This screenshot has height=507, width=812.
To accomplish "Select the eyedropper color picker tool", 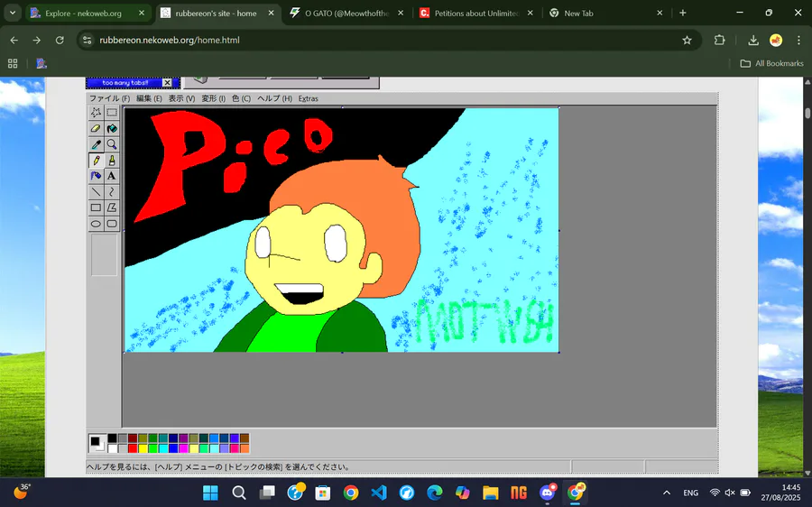I will (x=96, y=144).
